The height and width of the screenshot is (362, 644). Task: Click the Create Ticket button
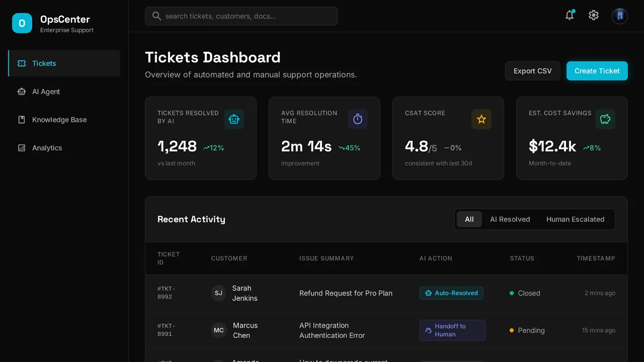(597, 71)
